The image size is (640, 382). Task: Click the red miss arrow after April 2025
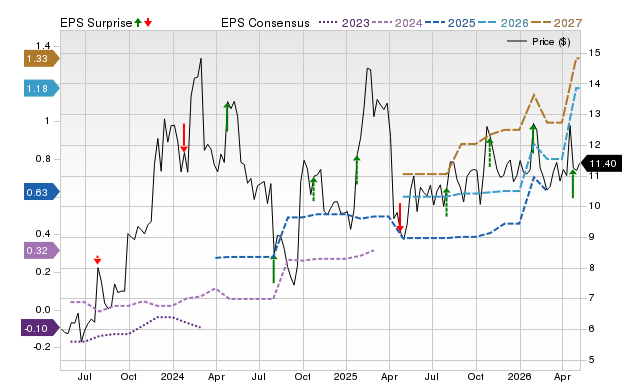(x=400, y=217)
